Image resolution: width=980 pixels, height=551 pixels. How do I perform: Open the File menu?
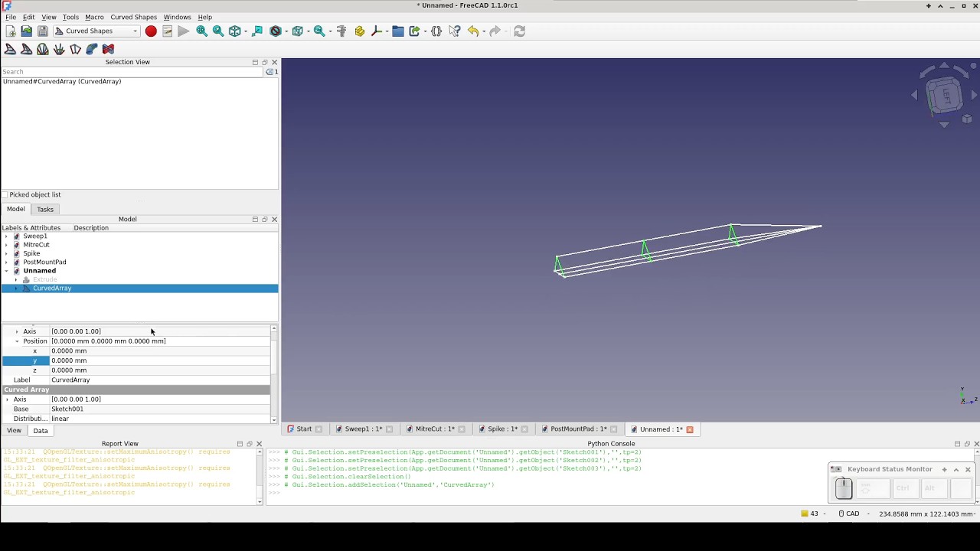coord(11,17)
